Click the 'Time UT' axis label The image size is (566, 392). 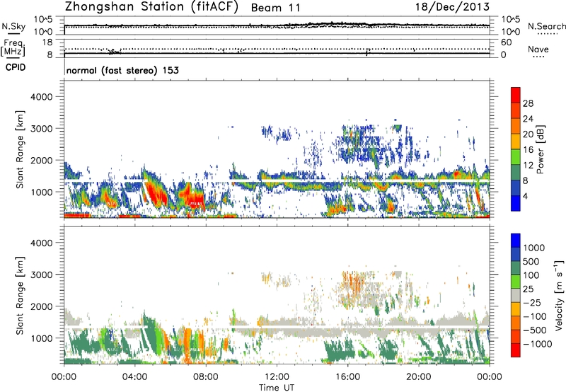(277, 388)
